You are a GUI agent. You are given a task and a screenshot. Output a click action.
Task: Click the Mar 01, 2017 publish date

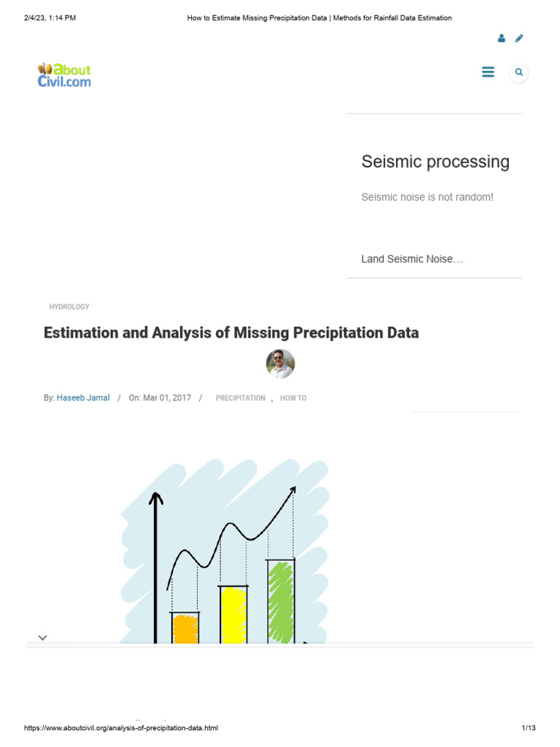(x=167, y=398)
